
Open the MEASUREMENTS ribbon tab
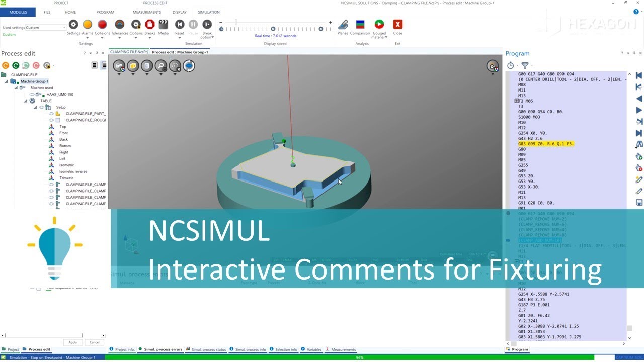tap(147, 12)
